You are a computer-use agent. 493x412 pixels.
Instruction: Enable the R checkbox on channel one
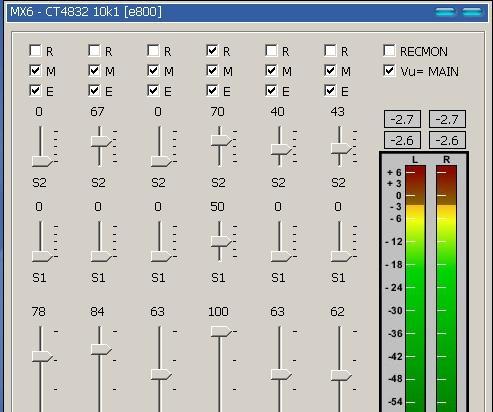[35, 51]
